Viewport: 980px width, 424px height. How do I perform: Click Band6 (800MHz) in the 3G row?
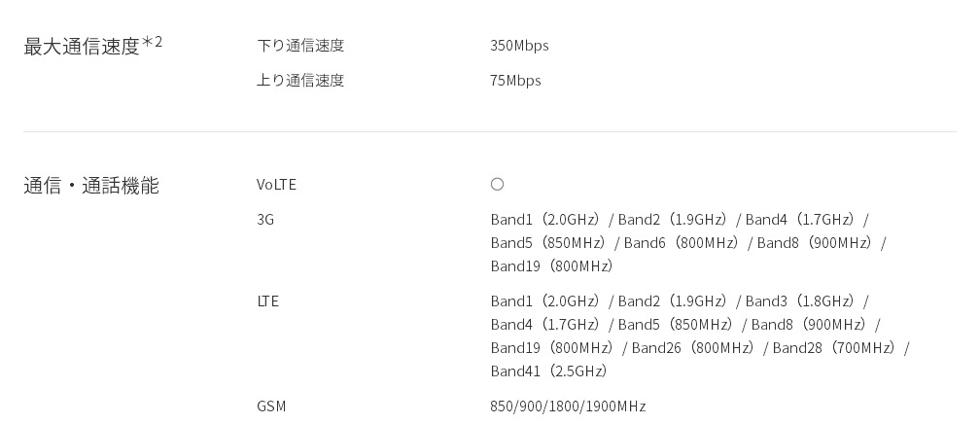click(682, 243)
